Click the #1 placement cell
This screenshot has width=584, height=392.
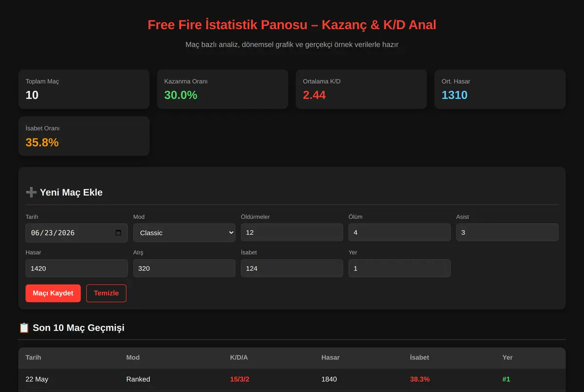506,379
